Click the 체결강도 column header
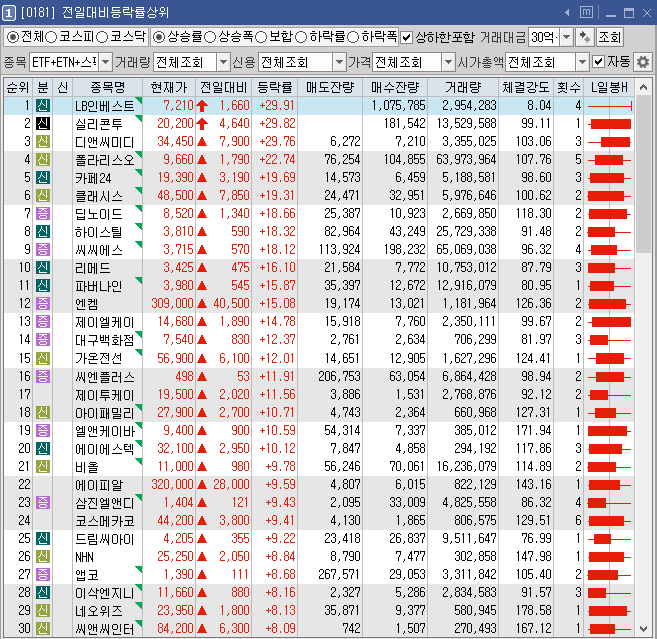Image resolution: width=657 pixels, height=639 pixels. (526, 87)
